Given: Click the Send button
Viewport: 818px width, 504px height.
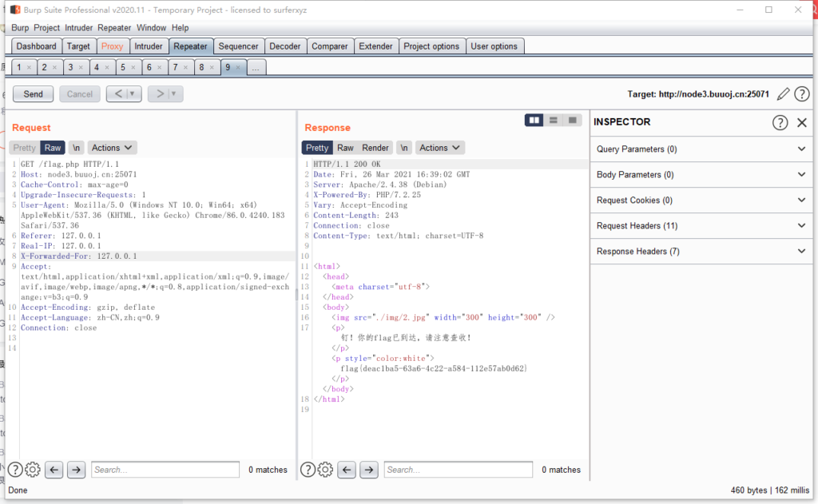Looking at the screenshot, I should pos(34,94).
